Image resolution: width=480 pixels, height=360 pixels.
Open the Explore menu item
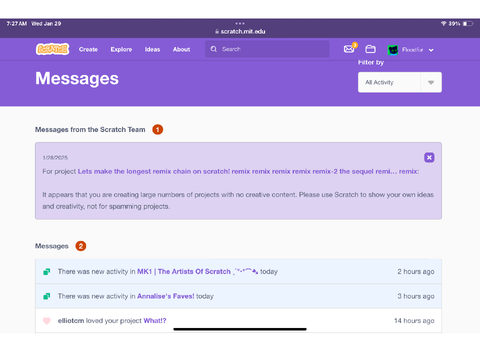pyautogui.click(x=121, y=49)
